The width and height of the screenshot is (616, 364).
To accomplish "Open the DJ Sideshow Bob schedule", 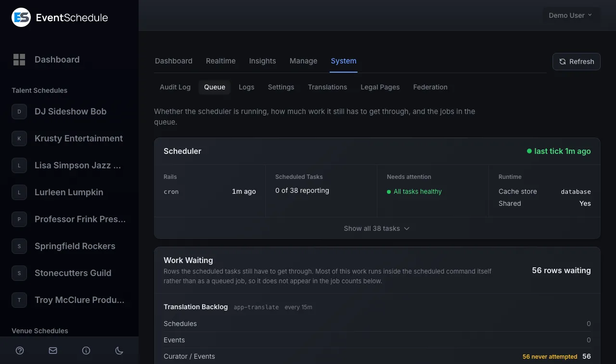I will [x=71, y=112].
